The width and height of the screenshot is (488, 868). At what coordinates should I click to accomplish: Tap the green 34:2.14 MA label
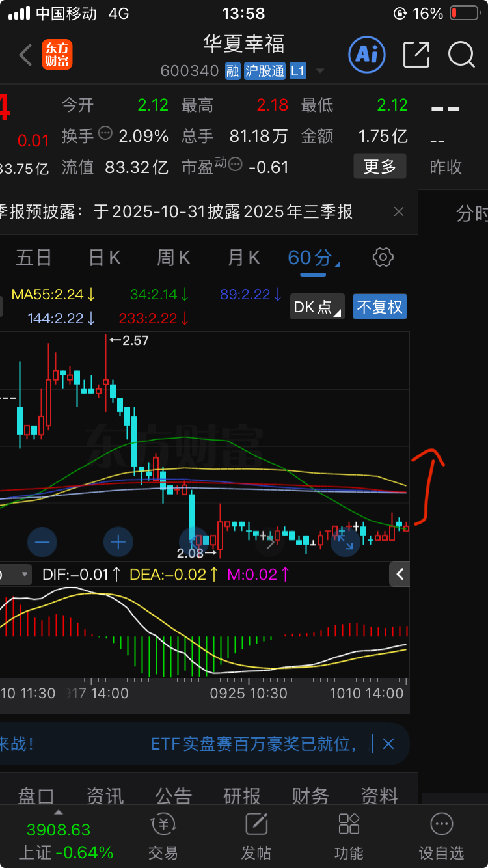coord(159,294)
